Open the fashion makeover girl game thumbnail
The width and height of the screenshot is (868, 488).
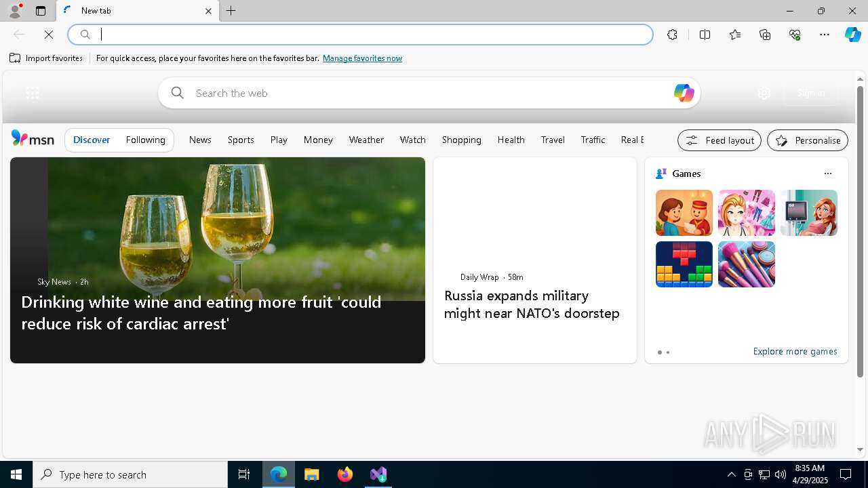pyautogui.click(x=747, y=213)
